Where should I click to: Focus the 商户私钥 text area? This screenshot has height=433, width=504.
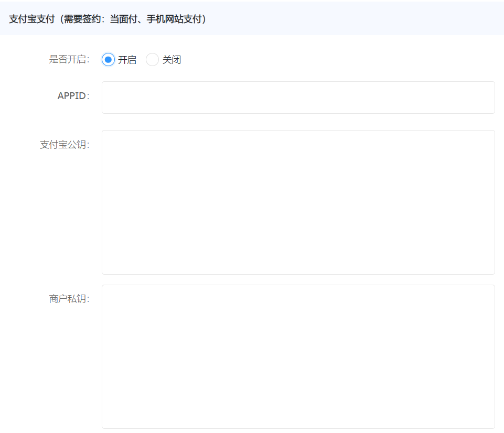[x=298, y=356]
